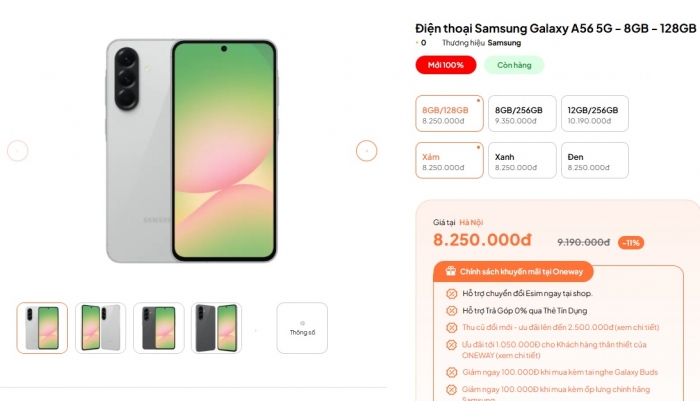Show the third thumbnail with the dark phone
700x401 pixels.
tap(158, 328)
